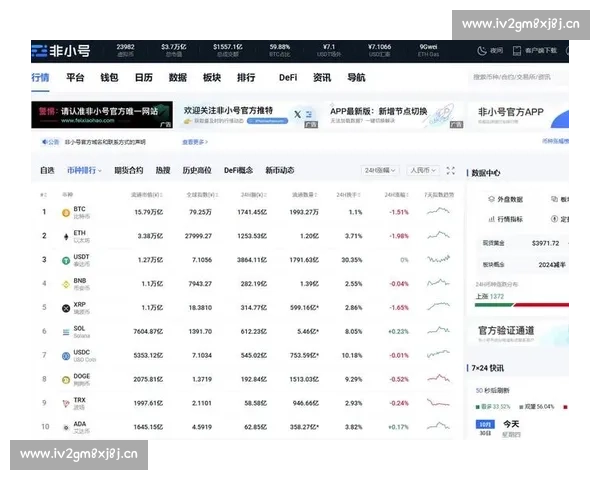The height and width of the screenshot is (480, 600).
Task: Click the DOGE coin icon
Action: click(x=66, y=380)
